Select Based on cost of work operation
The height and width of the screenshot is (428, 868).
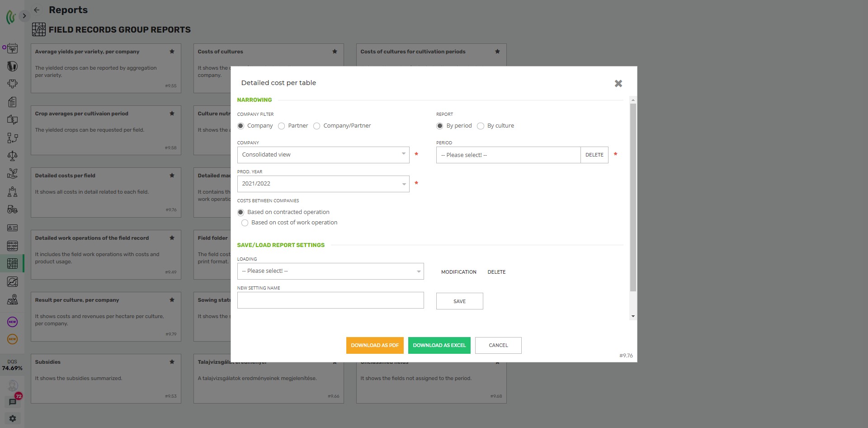[x=245, y=223]
